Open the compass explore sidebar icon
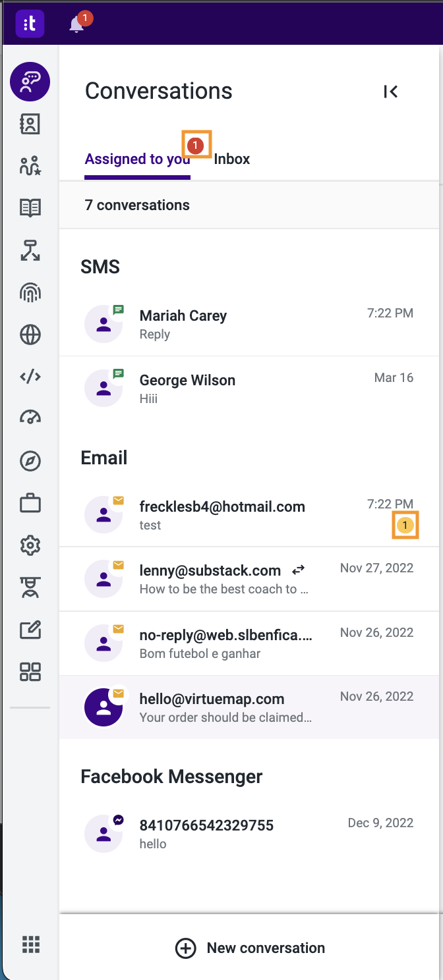Viewport: 443px width, 980px height. coord(30,461)
